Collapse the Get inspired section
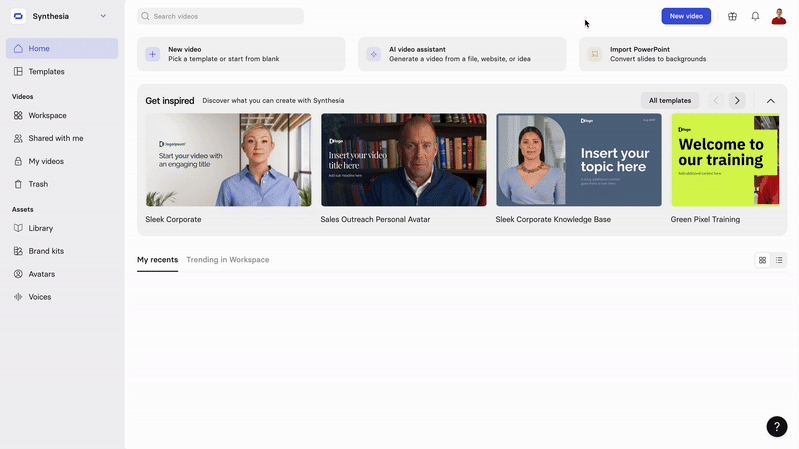This screenshot has height=449, width=799. 770,100
